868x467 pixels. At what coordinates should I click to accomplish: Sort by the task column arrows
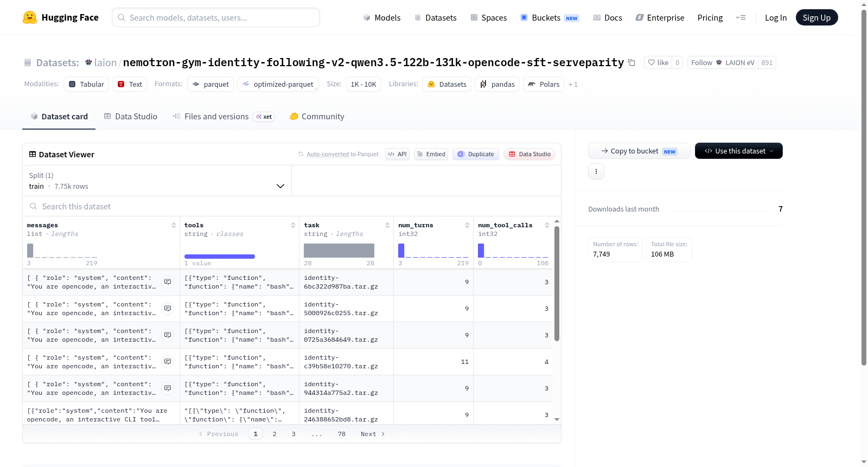click(x=387, y=225)
